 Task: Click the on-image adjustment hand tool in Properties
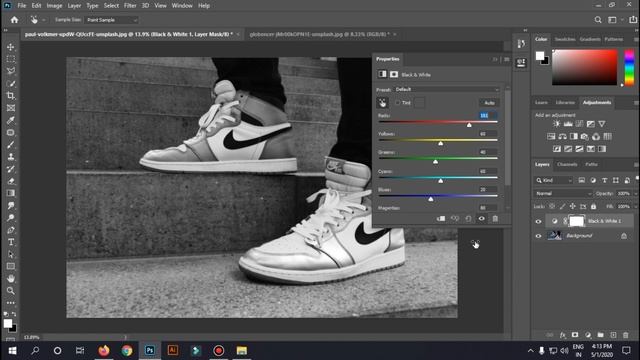point(382,103)
